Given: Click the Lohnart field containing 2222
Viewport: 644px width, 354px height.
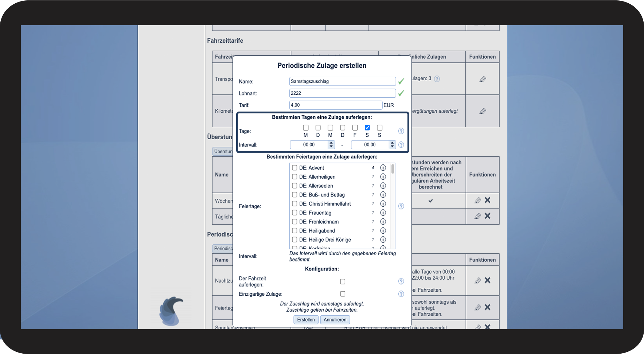Looking at the screenshot, I should click(343, 93).
